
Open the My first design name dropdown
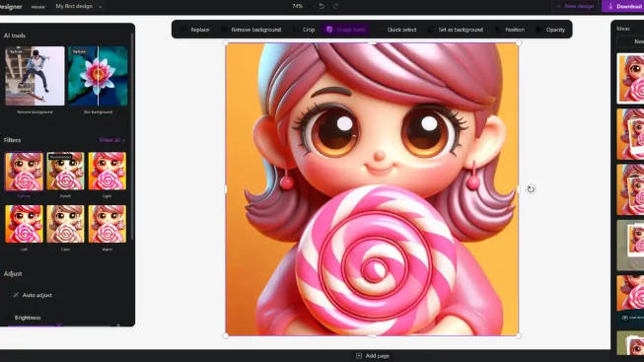point(78,6)
